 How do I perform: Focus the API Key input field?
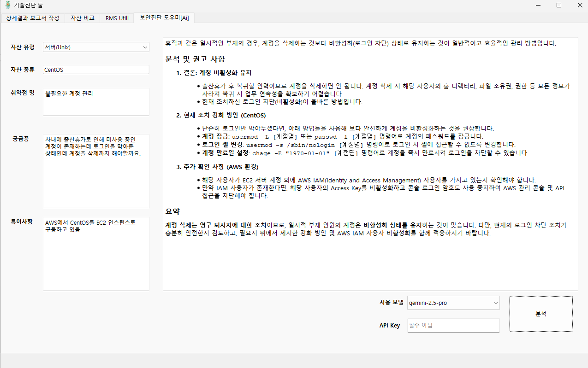453,325
